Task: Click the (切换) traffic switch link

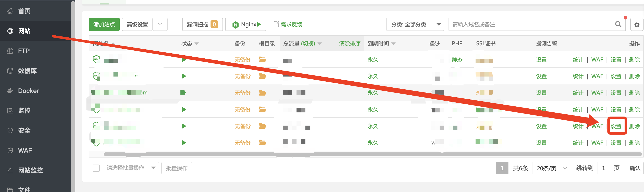Action: (x=308, y=43)
